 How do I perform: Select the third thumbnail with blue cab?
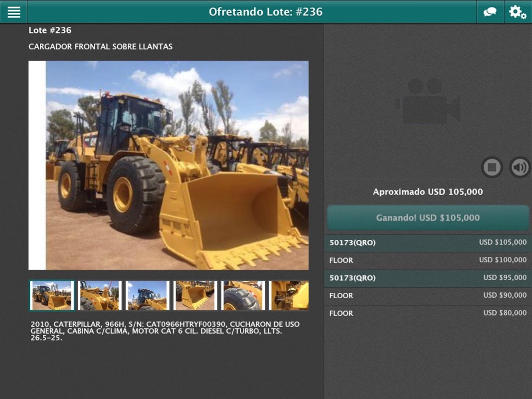tap(147, 296)
